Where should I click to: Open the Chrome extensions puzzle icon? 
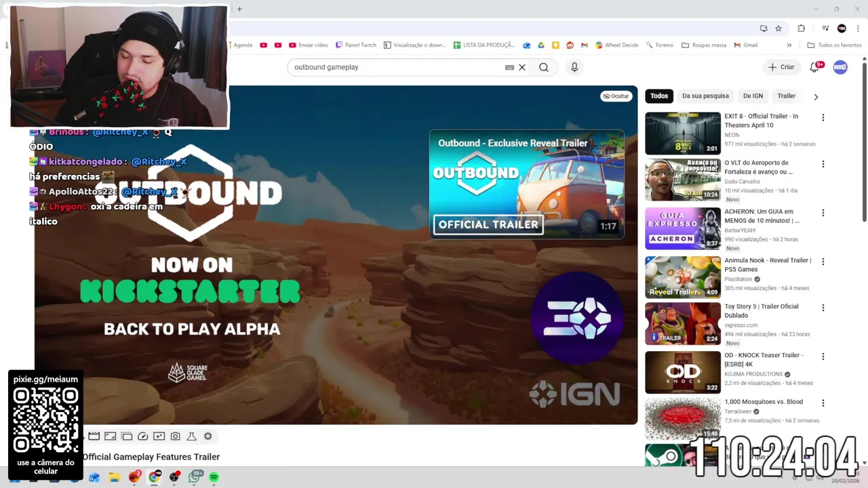coord(802,28)
